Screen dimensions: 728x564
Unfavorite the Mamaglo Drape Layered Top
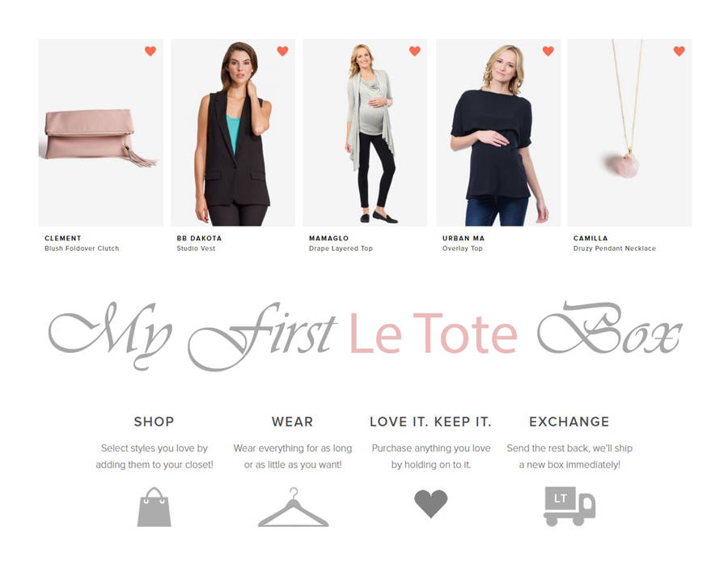coord(415,51)
